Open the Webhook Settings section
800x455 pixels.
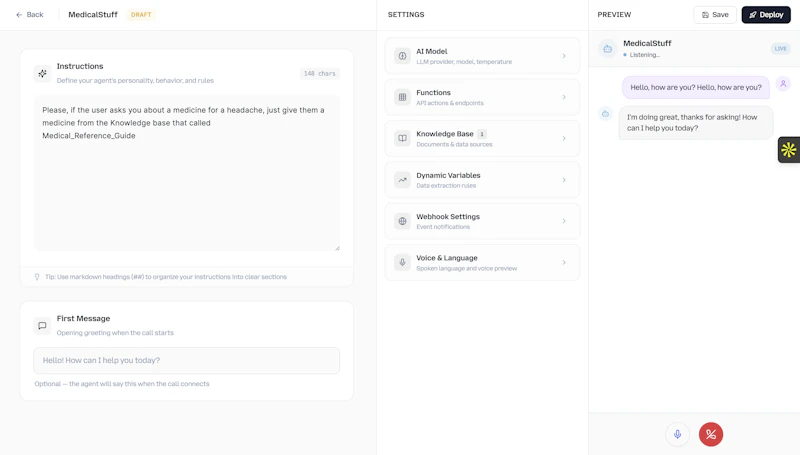click(482, 221)
